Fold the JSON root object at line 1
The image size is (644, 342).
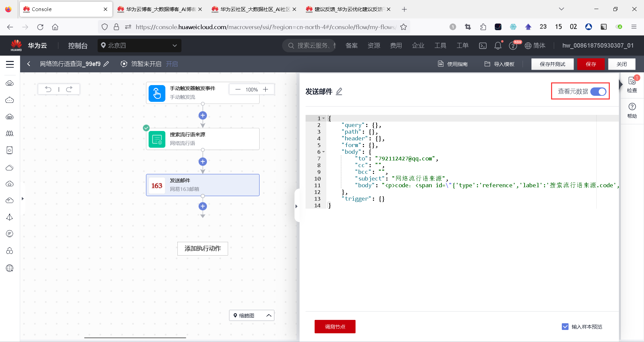click(324, 118)
